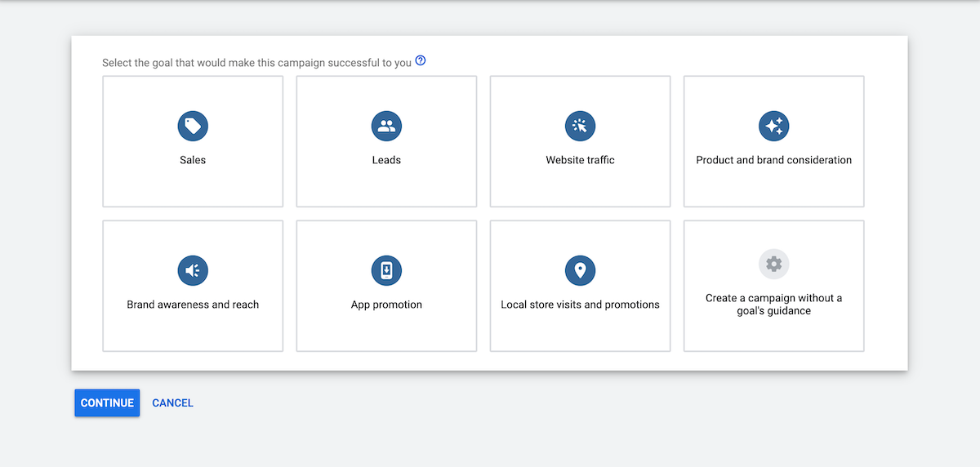Image resolution: width=980 pixels, height=467 pixels.
Task: Click the grey gear icon
Action: pos(773,264)
